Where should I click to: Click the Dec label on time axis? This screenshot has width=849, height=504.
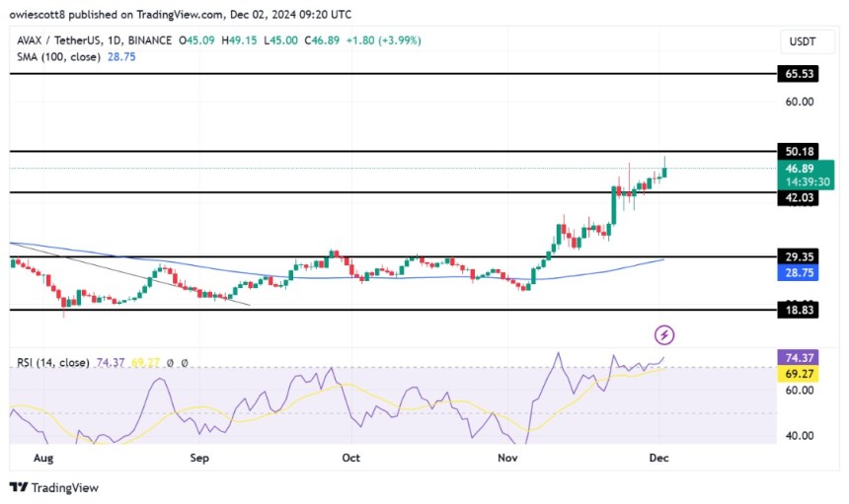658,458
